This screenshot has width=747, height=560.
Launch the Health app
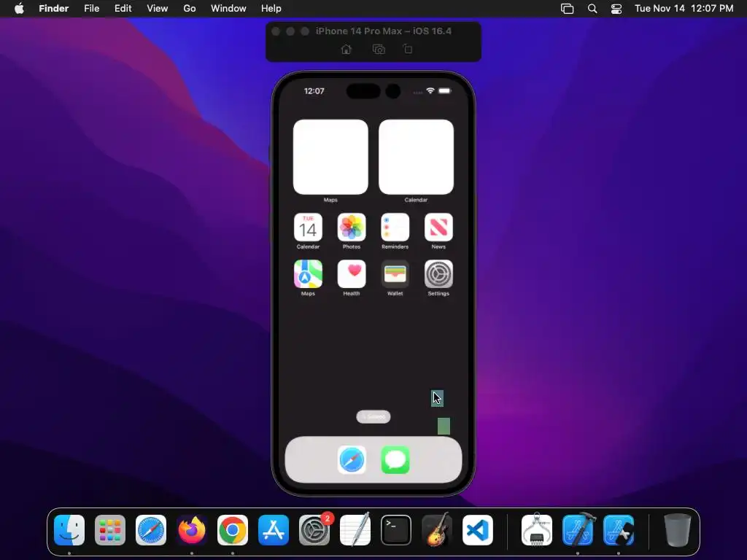352,274
